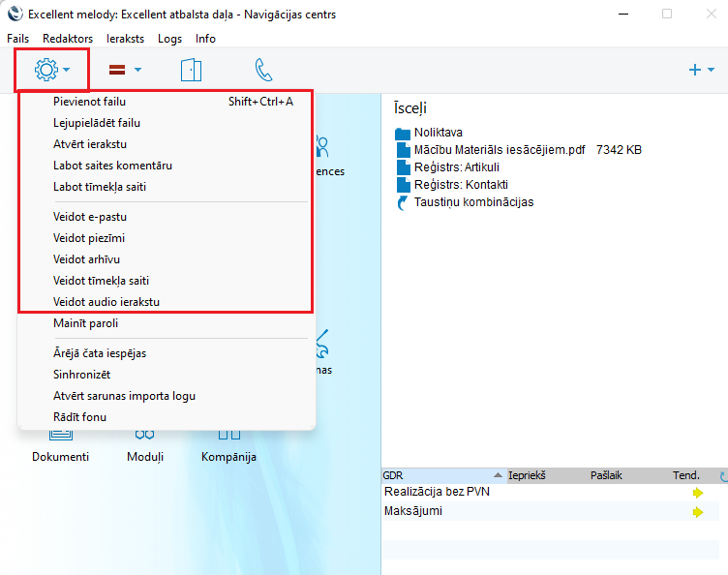The image size is (728, 575).
Task: Open the Taustiņu kombinācijas shortcut
Action: [473, 202]
